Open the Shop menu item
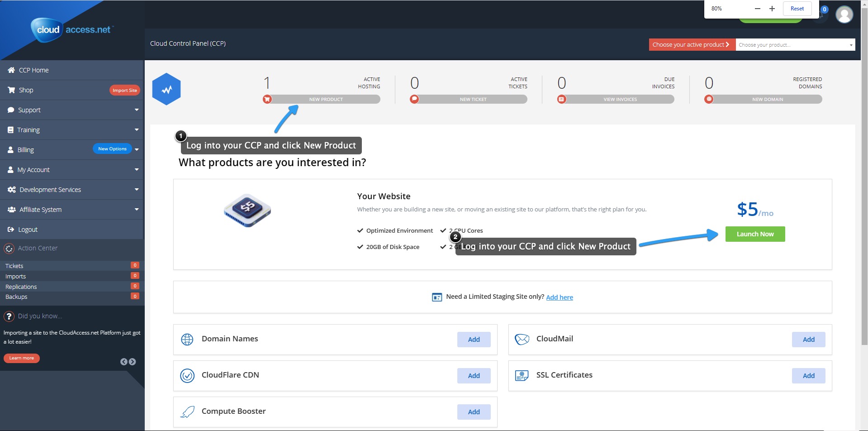Image resolution: width=868 pixels, height=431 pixels. pyautogui.click(x=71, y=90)
